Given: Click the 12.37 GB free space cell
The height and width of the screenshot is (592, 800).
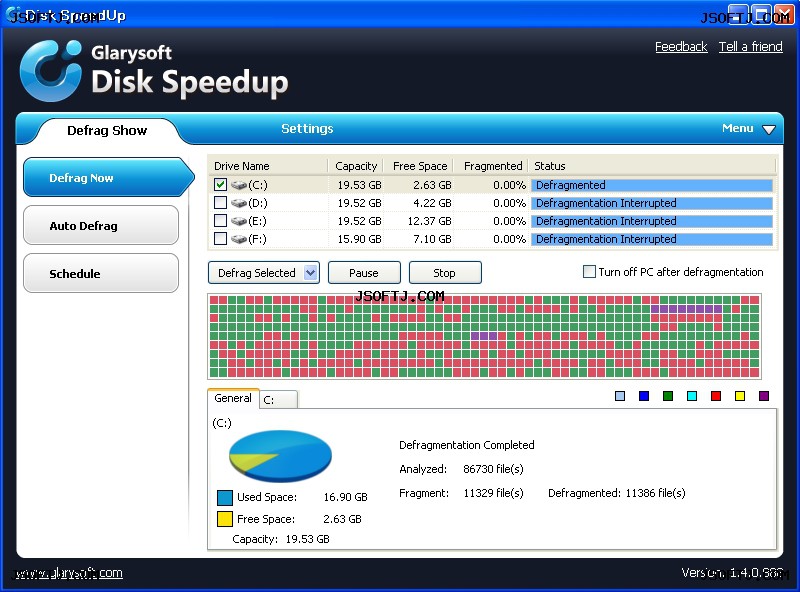Looking at the screenshot, I should tap(430, 221).
